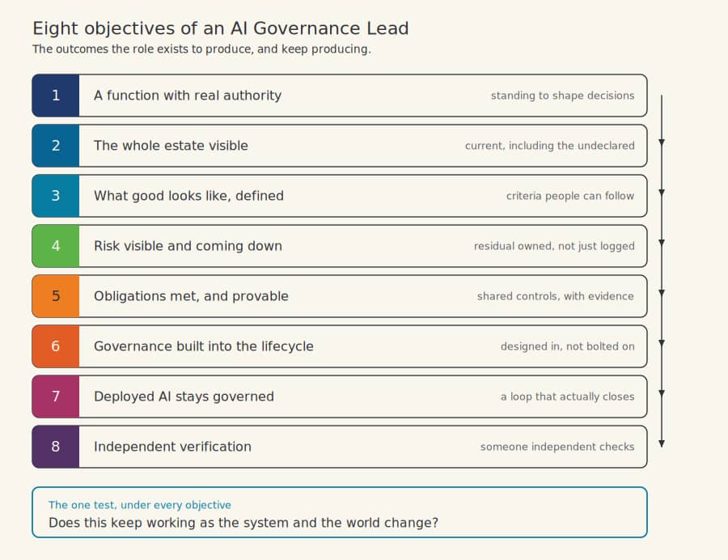Select the orange number 5 badge
Image resolution: width=728 pixels, height=560 pixels.
pos(56,296)
